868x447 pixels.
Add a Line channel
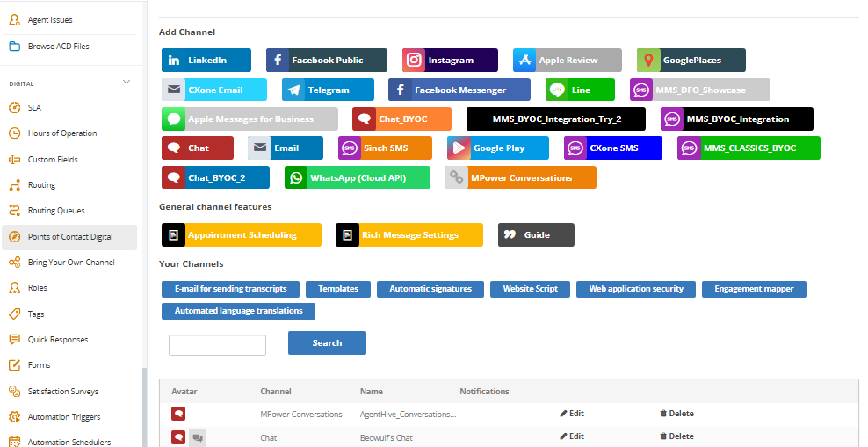[x=580, y=90]
